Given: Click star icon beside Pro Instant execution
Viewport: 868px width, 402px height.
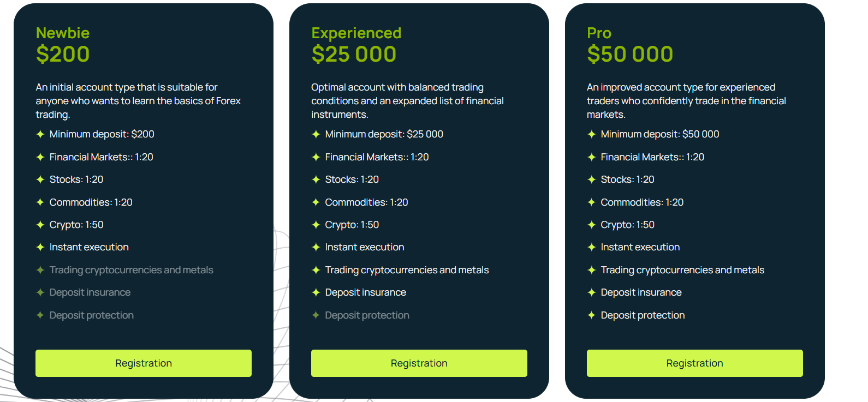Looking at the screenshot, I should click(x=591, y=247).
